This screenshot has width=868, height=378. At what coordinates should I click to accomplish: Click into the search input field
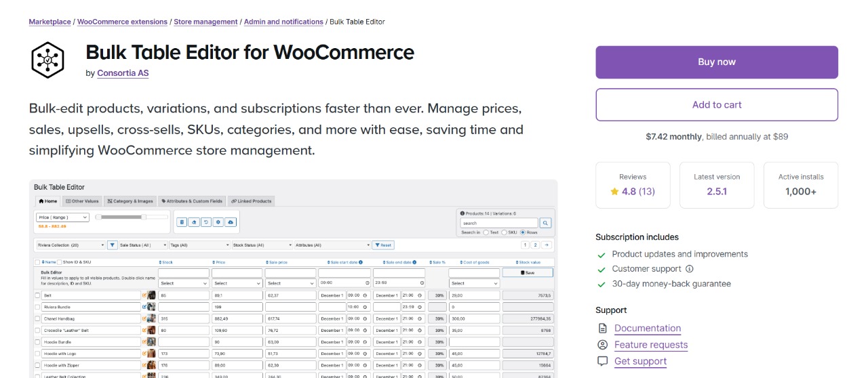coord(498,223)
